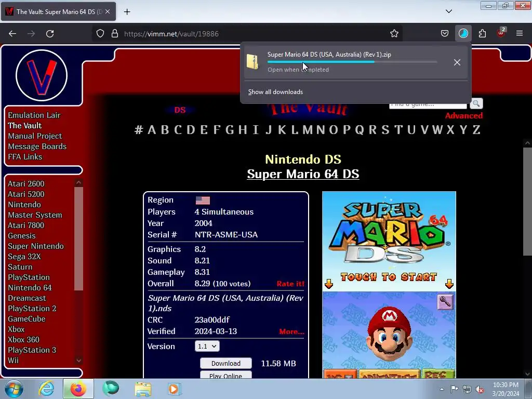This screenshot has width=532, height=399.
Task: Select PlayStation 2 in systems list
Action: point(32,309)
